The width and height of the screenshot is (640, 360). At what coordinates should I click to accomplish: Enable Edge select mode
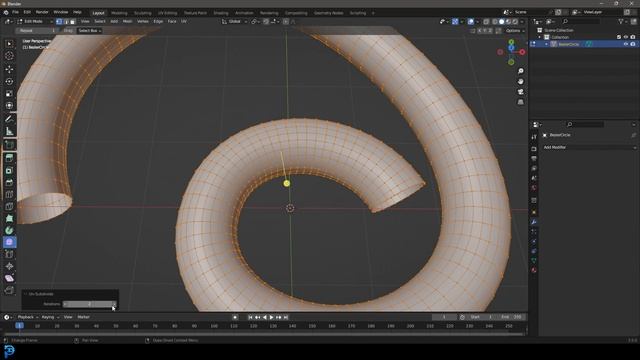click(66, 21)
